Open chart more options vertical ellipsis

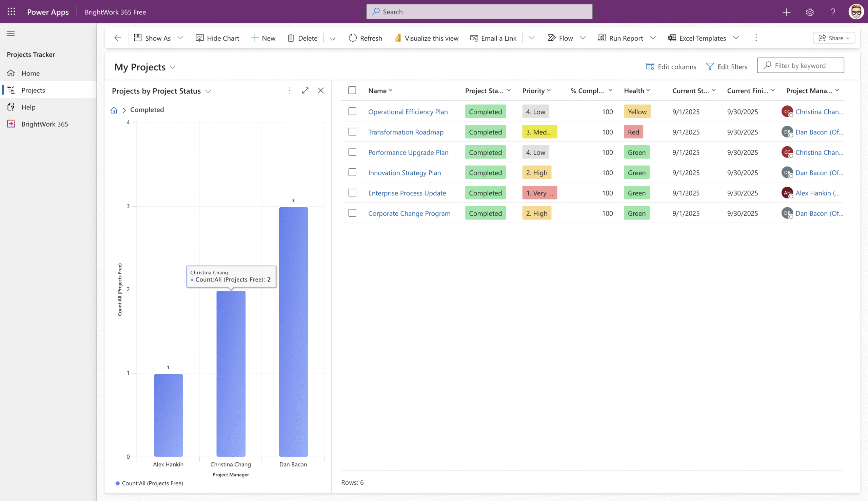pyautogui.click(x=290, y=90)
